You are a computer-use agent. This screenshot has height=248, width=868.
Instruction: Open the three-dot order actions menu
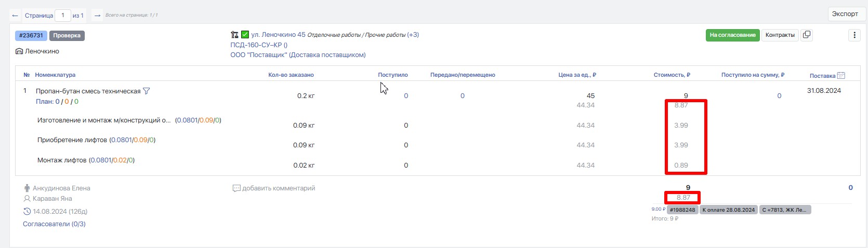854,35
